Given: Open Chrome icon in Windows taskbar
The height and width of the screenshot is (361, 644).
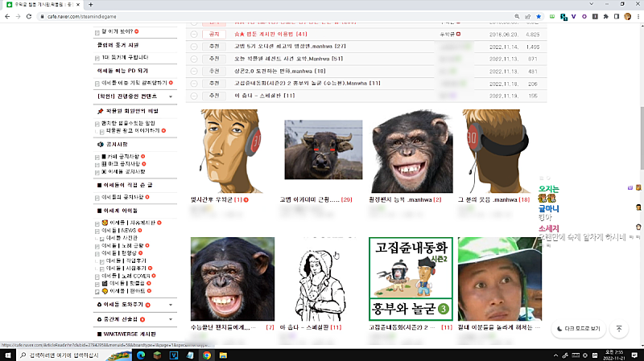Looking at the screenshot, I should [x=206, y=354].
